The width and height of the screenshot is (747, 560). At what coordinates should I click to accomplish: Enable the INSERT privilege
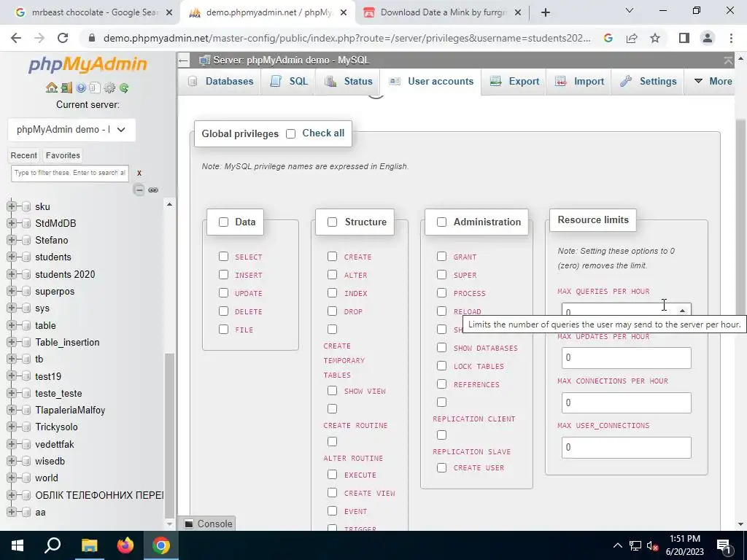[x=223, y=275]
